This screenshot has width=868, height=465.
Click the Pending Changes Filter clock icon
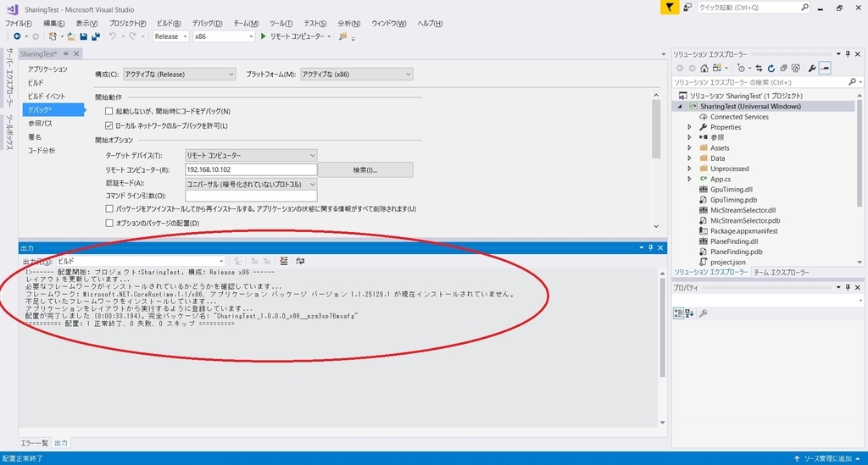coord(741,68)
